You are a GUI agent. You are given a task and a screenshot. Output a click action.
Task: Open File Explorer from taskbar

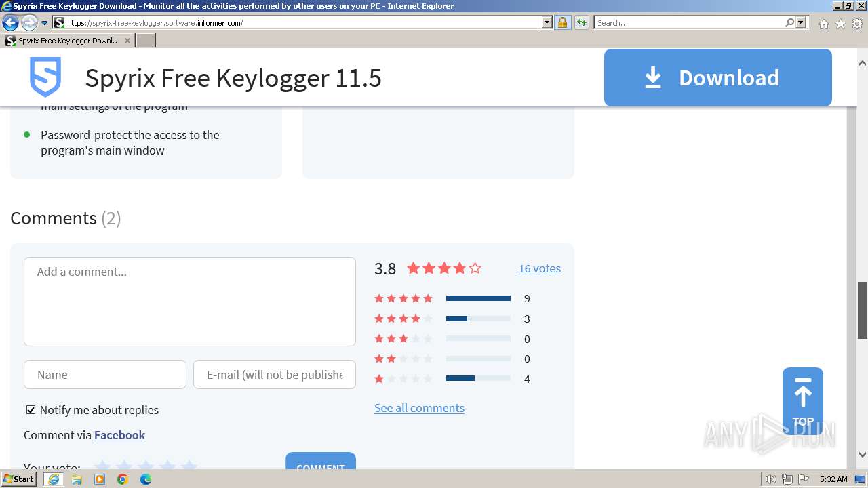(x=77, y=479)
